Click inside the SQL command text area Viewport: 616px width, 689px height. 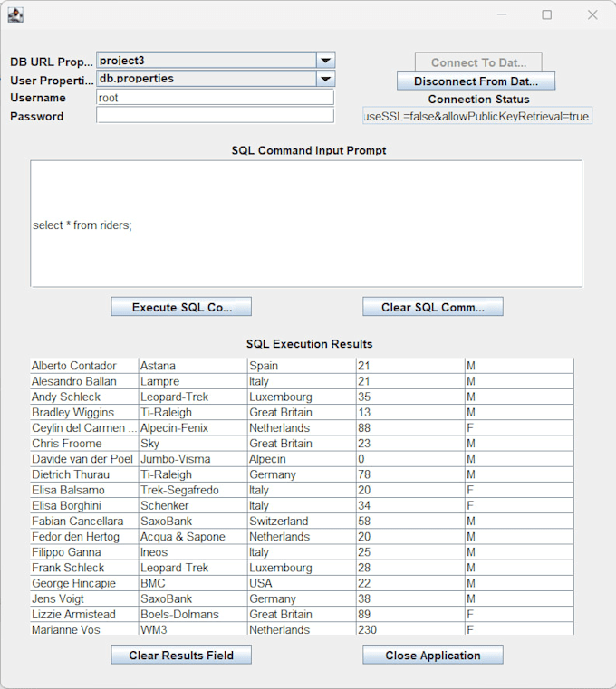coord(306,225)
